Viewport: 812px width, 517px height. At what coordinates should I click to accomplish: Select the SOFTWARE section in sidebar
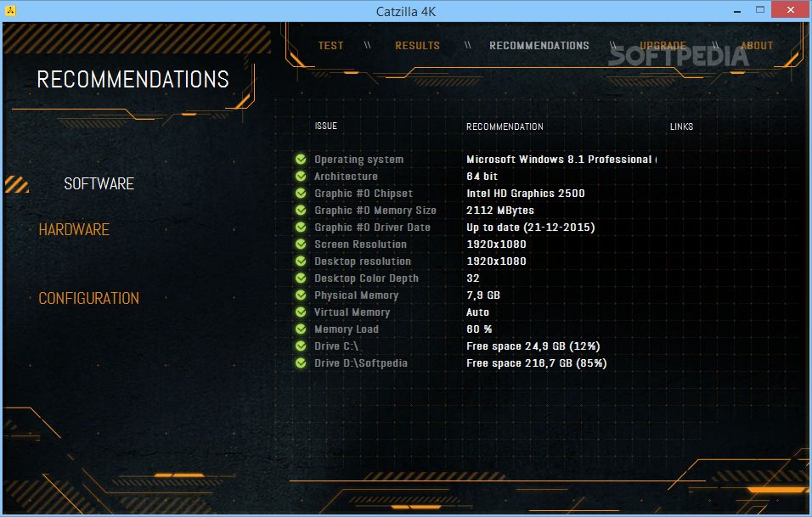point(99,183)
